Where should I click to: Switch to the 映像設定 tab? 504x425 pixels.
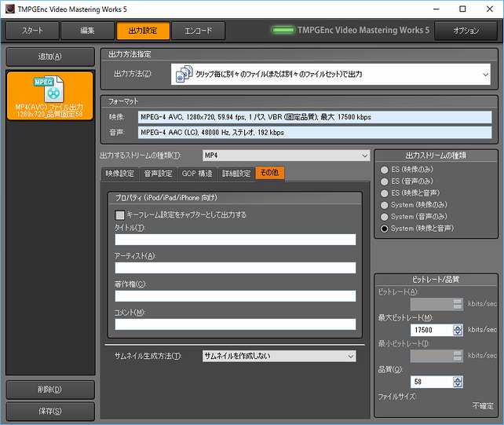tap(120, 174)
